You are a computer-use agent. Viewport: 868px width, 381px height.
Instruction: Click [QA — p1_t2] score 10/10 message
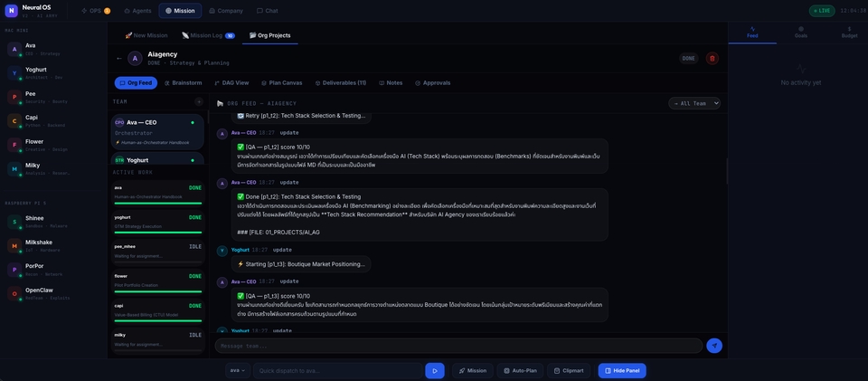420,156
